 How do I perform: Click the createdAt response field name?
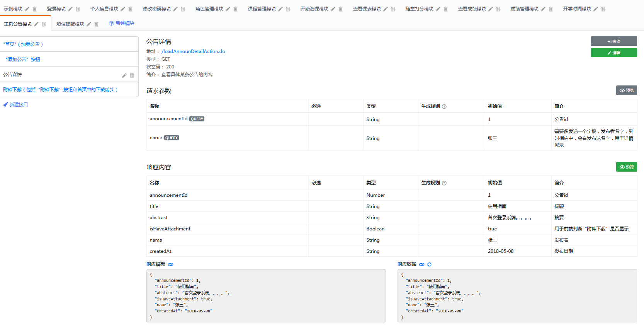coord(161,251)
